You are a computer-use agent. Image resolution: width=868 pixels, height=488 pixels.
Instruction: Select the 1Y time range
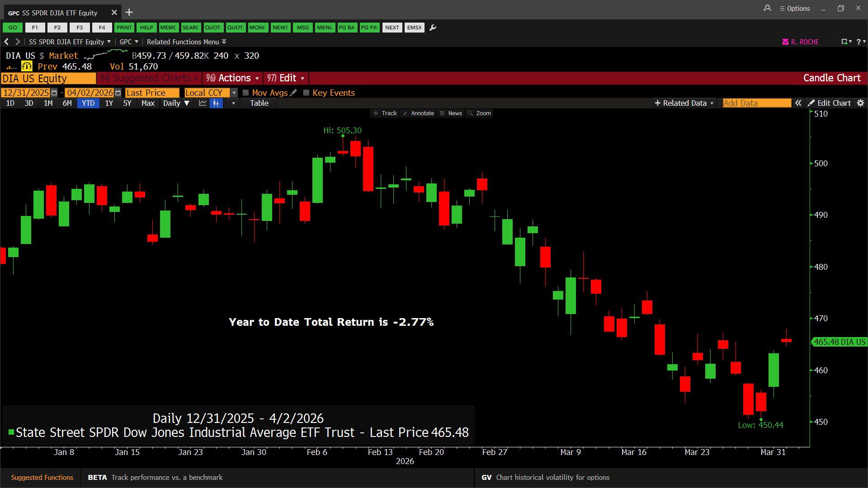coord(108,103)
